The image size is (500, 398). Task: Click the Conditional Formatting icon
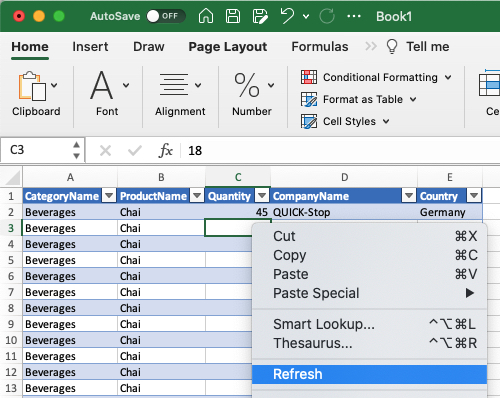[x=309, y=77]
